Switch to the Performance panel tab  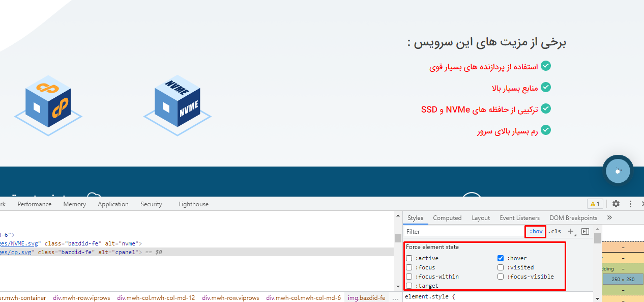tap(35, 204)
